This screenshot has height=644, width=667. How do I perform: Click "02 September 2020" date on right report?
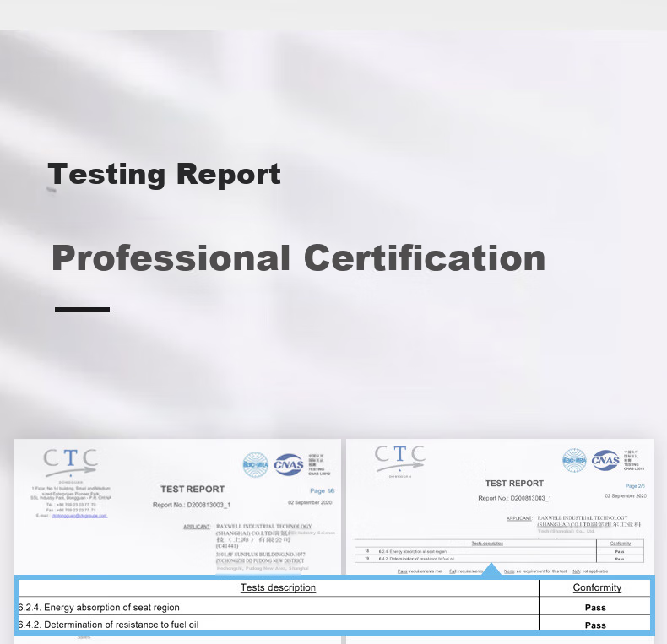coord(626,496)
